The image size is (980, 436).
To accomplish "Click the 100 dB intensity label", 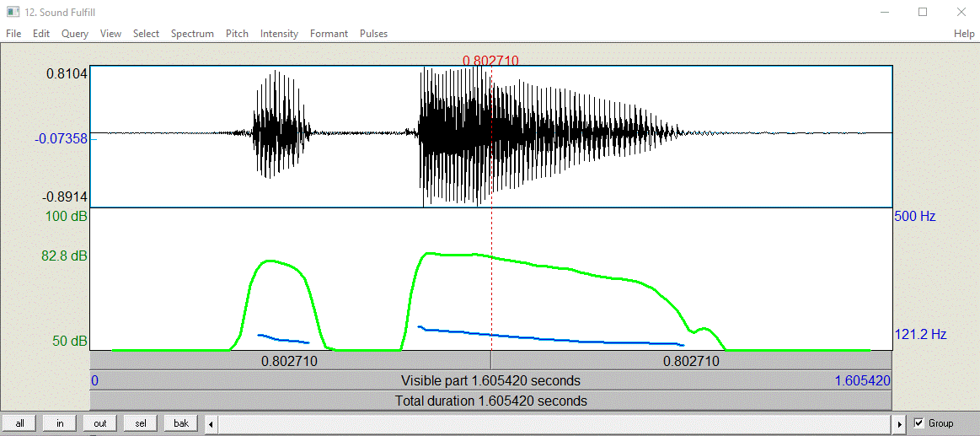I will click(67, 217).
